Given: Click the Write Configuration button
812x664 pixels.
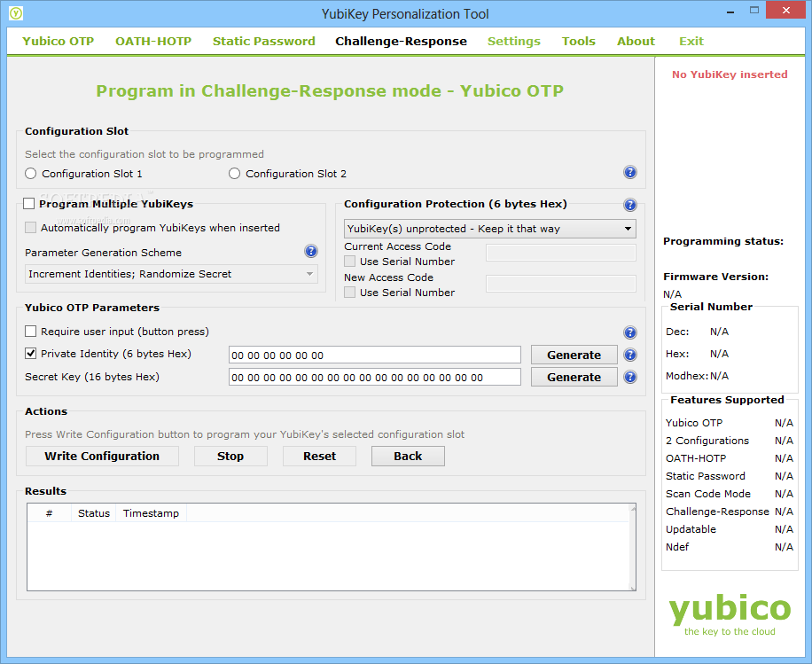Looking at the screenshot, I should tap(102, 456).
